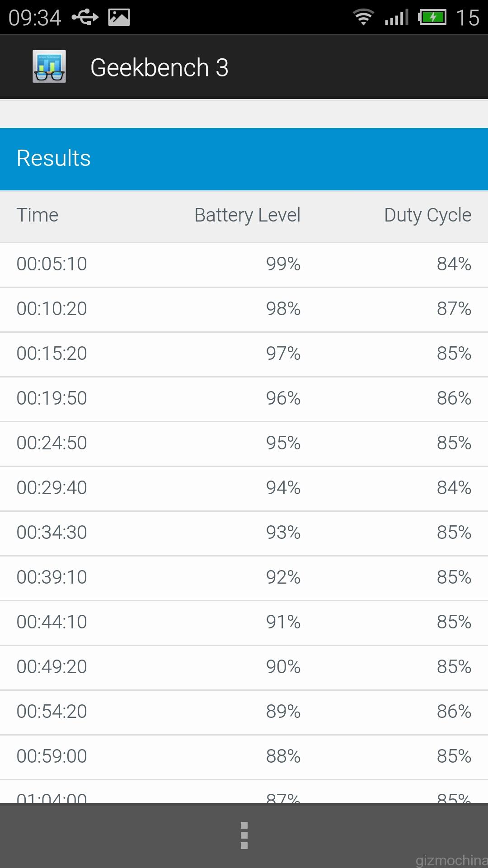Screen dimensions: 488x868
Task: Tap the 00:19:50 time entry
Action: click(x=52, y=398)
